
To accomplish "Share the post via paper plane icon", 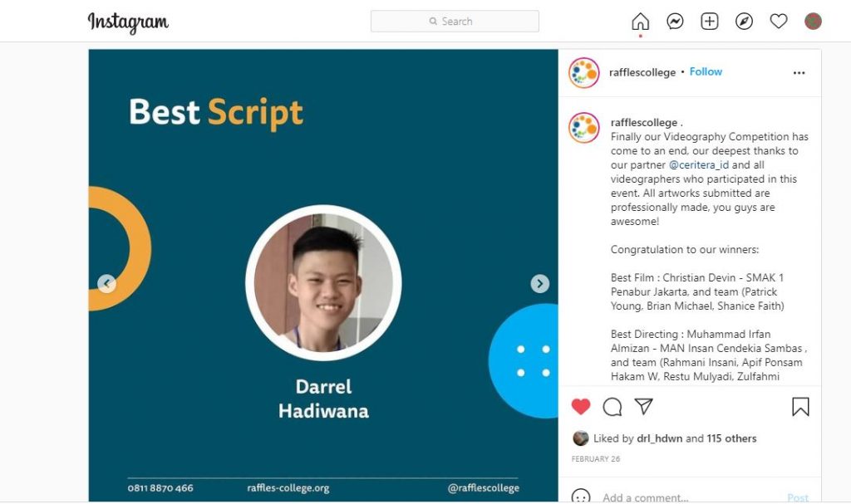I will tap(644, 406).
